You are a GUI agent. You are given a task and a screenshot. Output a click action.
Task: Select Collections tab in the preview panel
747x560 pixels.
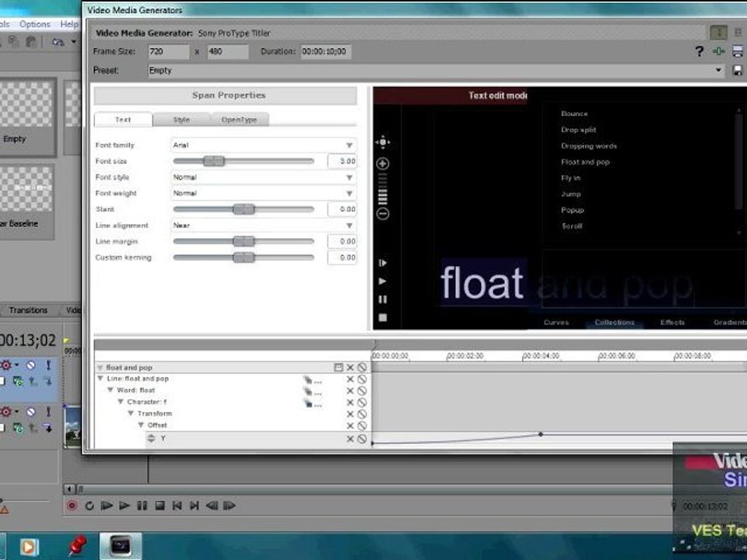tap(615, 322)
